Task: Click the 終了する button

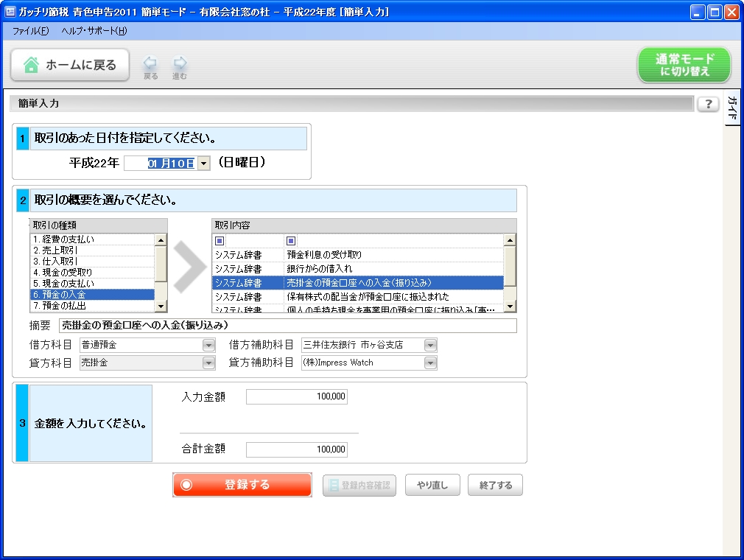Action: [494, 484]
